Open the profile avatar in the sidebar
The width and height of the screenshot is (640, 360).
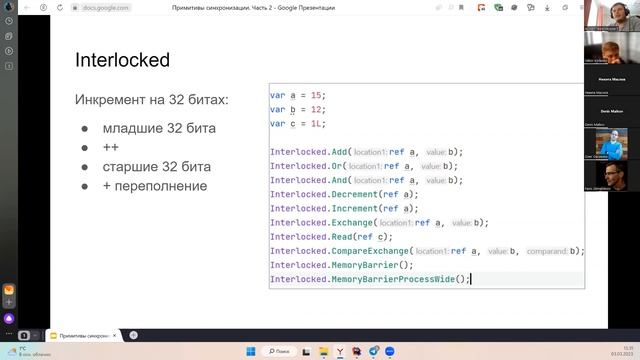coord(9,6)
